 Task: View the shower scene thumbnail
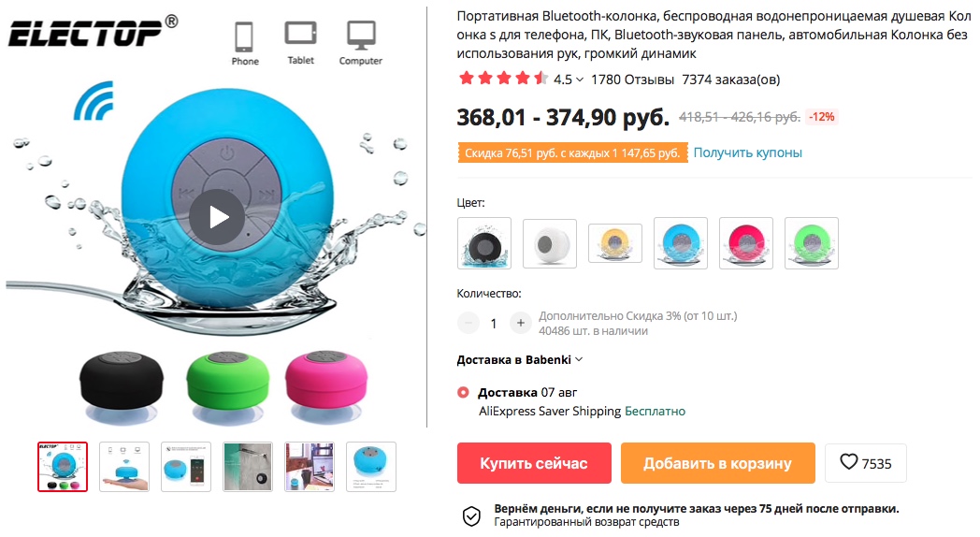click(x=248, y=466)
